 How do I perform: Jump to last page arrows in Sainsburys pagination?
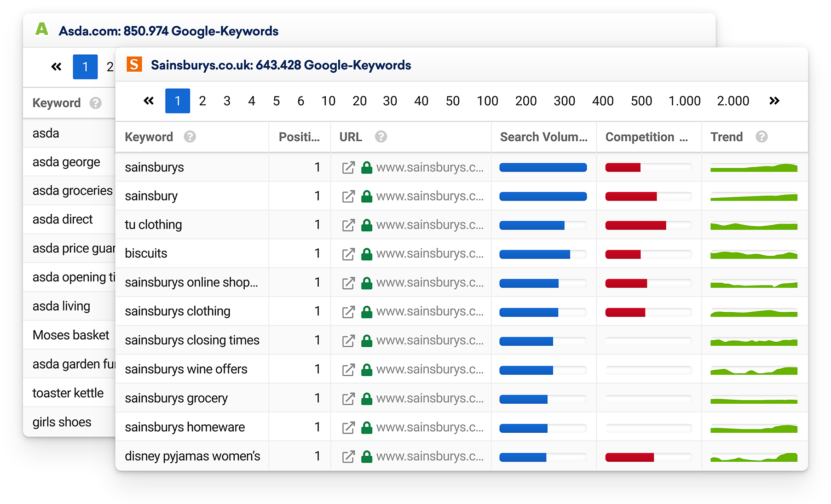[x=774, y=101]
